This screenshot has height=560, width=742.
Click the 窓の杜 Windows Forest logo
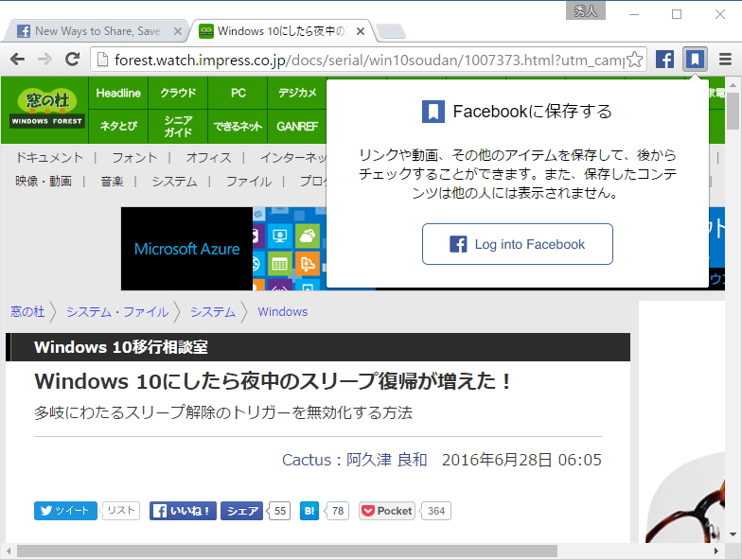click(47, 110)
